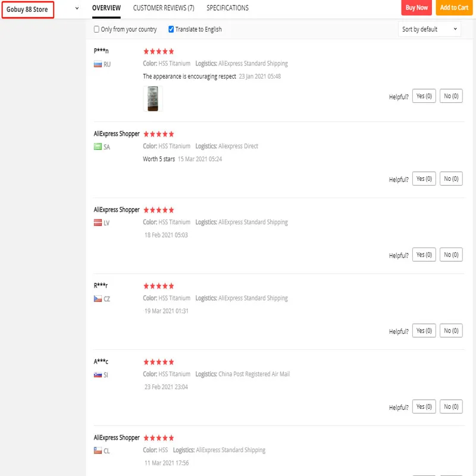Expand the Gobuy 88 Store chevron
The image size is (476, 476).
click(x=77, y=8)
